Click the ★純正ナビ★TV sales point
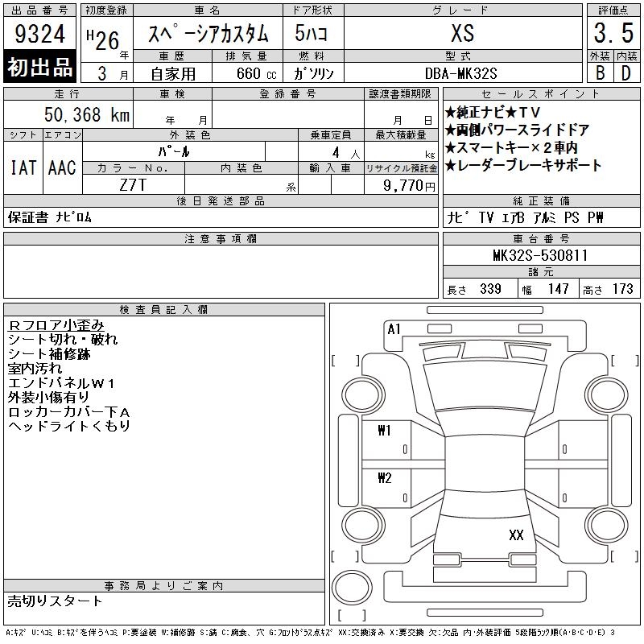 [493, 112]
